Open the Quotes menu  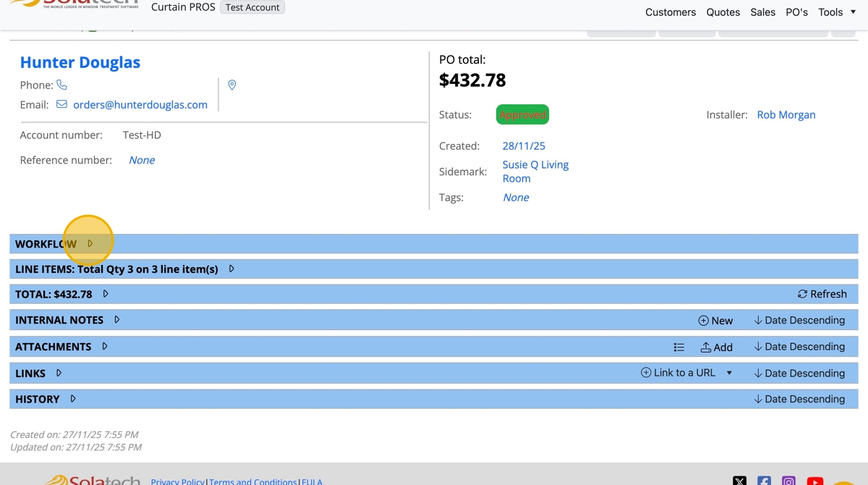[x=723, y=12]
